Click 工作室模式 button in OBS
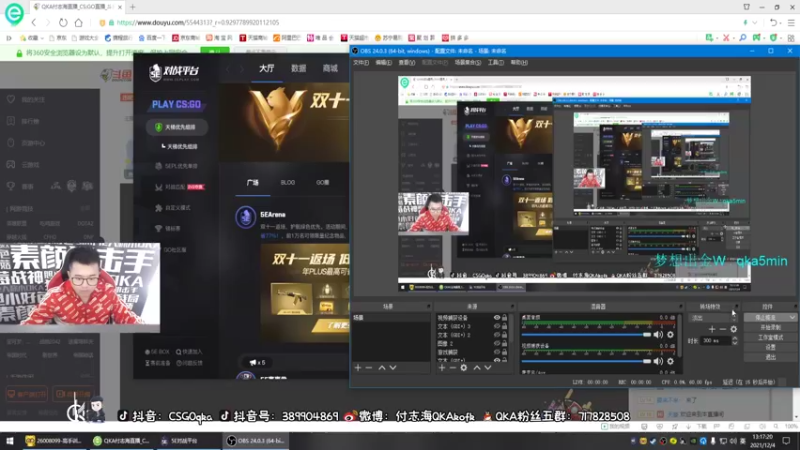 point(770,337)
